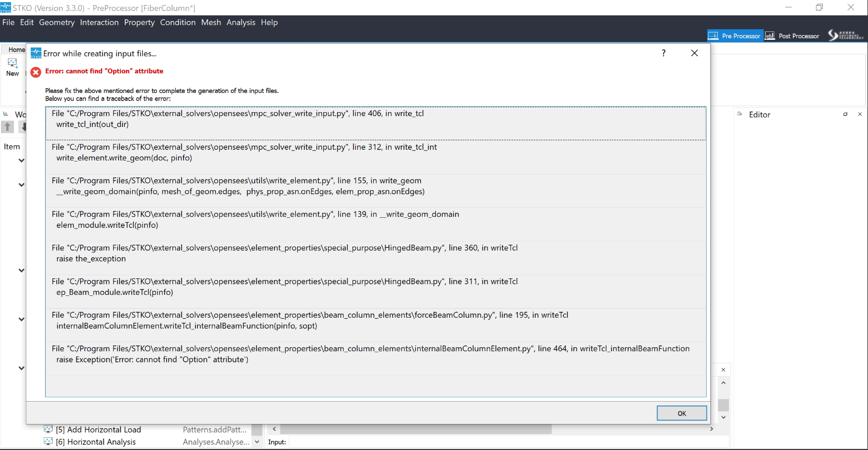868x450 pixels.
Task: Click the Patterns.addPatt... type cell
Action: pyautogui.click(x=214, y=429)
